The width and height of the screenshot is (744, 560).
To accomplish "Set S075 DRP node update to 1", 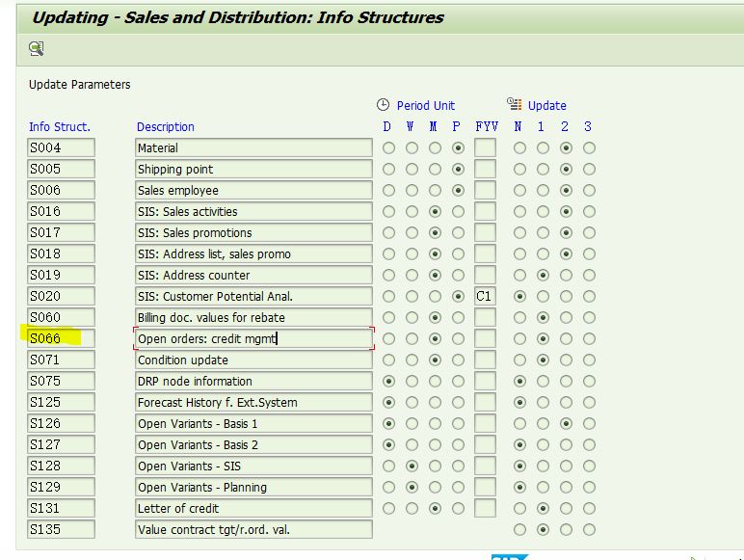I will pos(543,381).
